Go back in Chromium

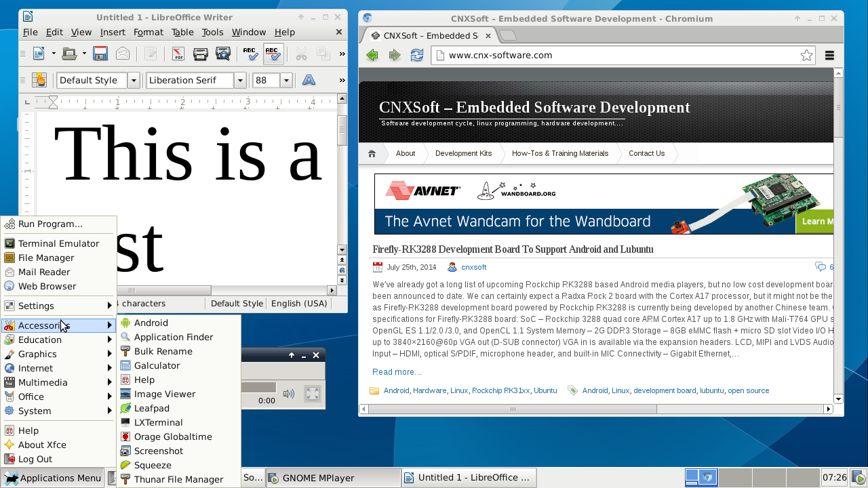(x=372, y=56)
